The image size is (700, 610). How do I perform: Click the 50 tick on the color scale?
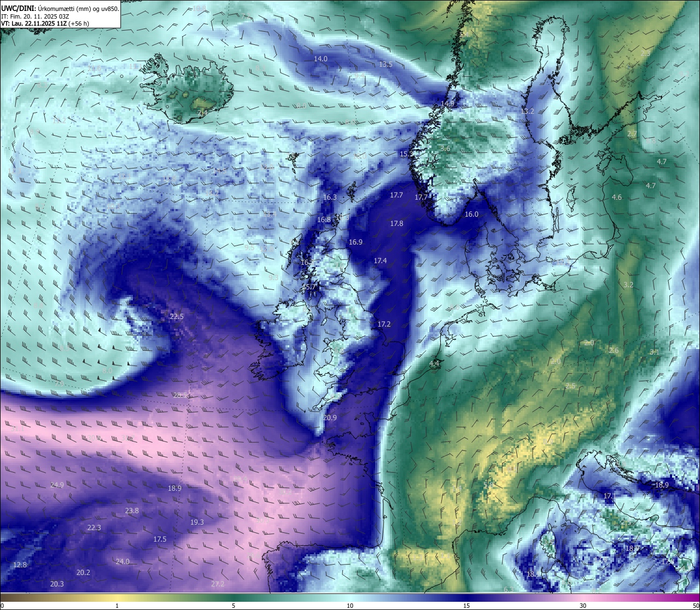[x=696, y=606]
